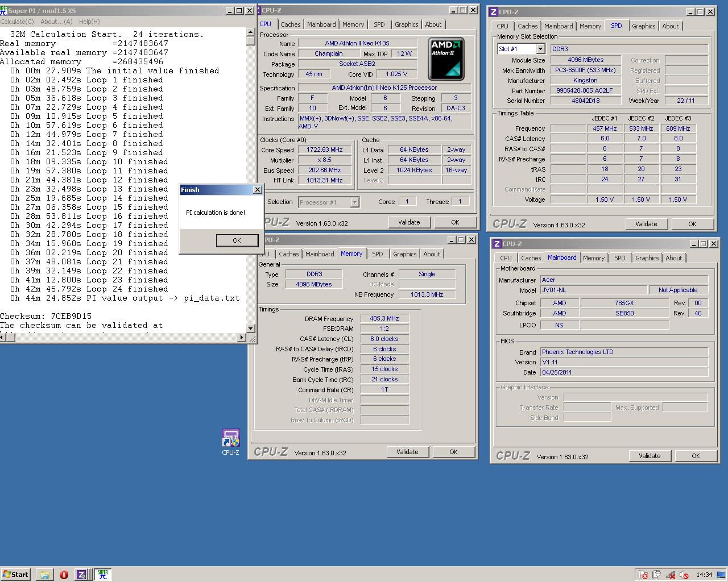Click the Kingston manufacturer field
Image resolution: width=728 pixels, height=582 pixels.
pyautogui.click(x=585, y=80)
